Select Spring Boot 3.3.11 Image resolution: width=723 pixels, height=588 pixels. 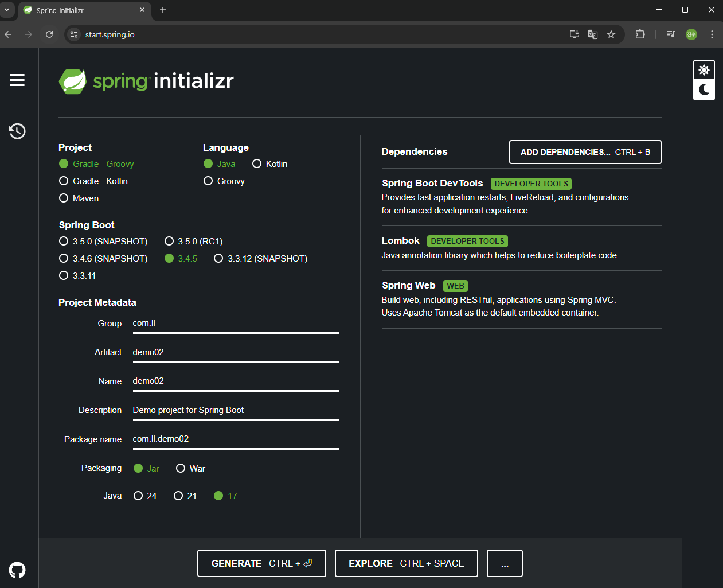click(77, 276)
